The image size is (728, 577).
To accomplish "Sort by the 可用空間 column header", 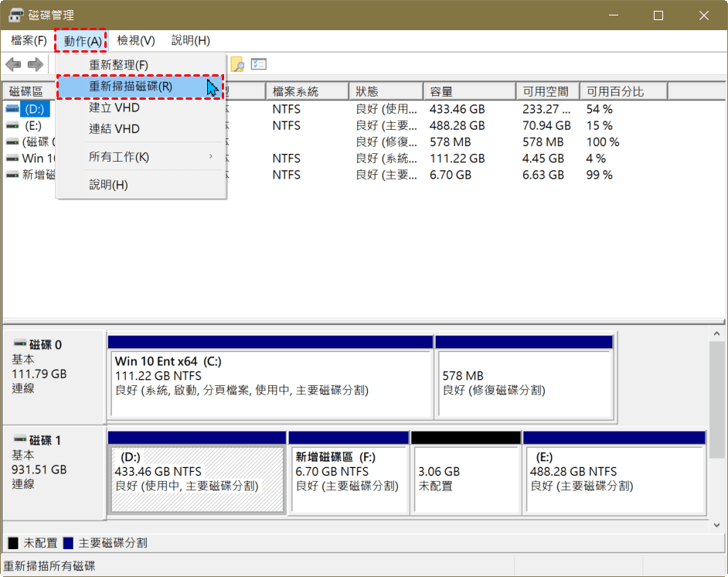I will pos(549,91).
